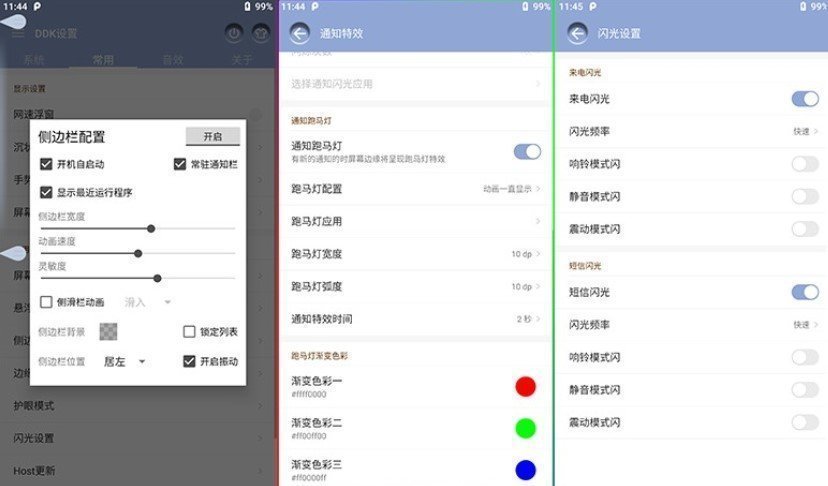Click the #ff00ff00 color code text
This screenshot has height=486, width=828.
[309, 436]
